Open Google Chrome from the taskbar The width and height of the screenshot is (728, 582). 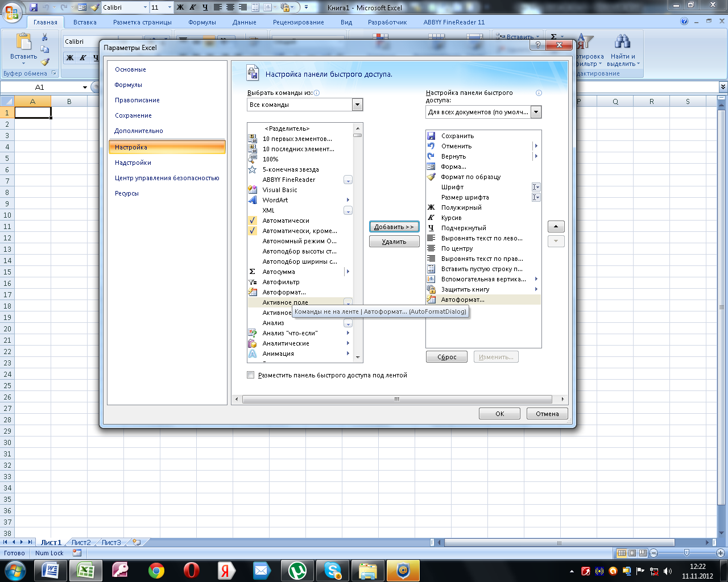click(156, 570)
